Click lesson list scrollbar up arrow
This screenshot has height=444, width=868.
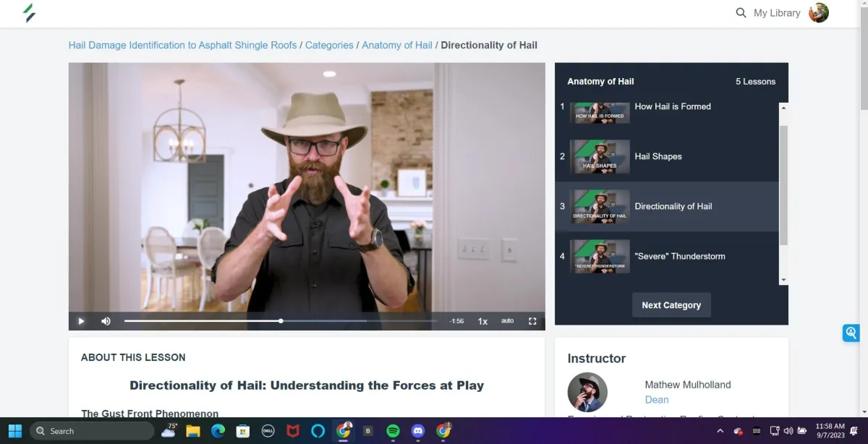click(783, 108)
